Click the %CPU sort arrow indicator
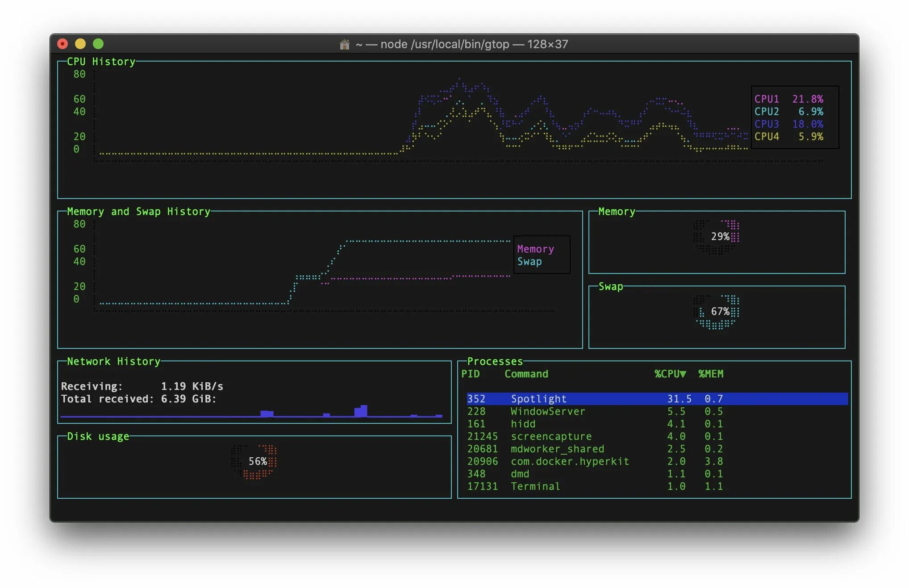Screen dimensions: 909x588 tap(683, 374)
